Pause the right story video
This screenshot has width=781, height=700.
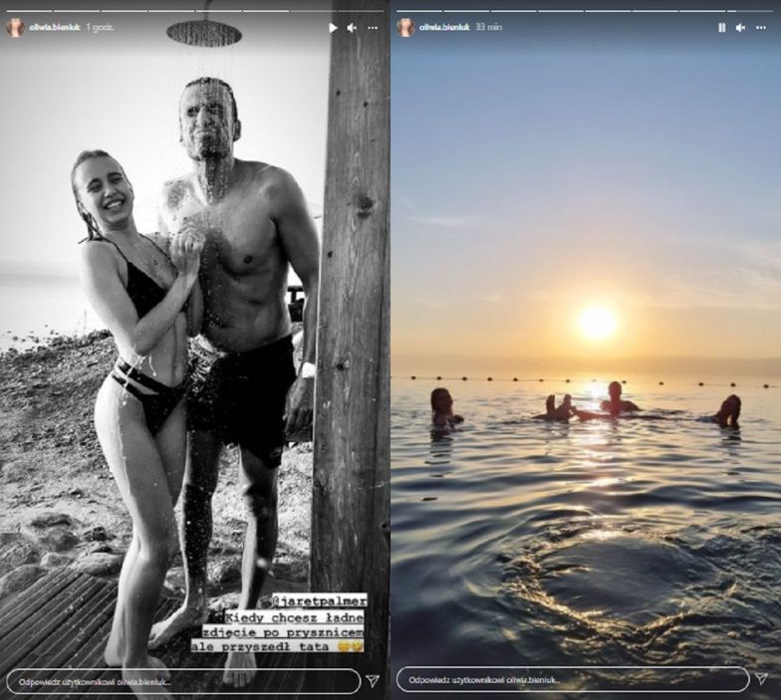pos(721,28)
